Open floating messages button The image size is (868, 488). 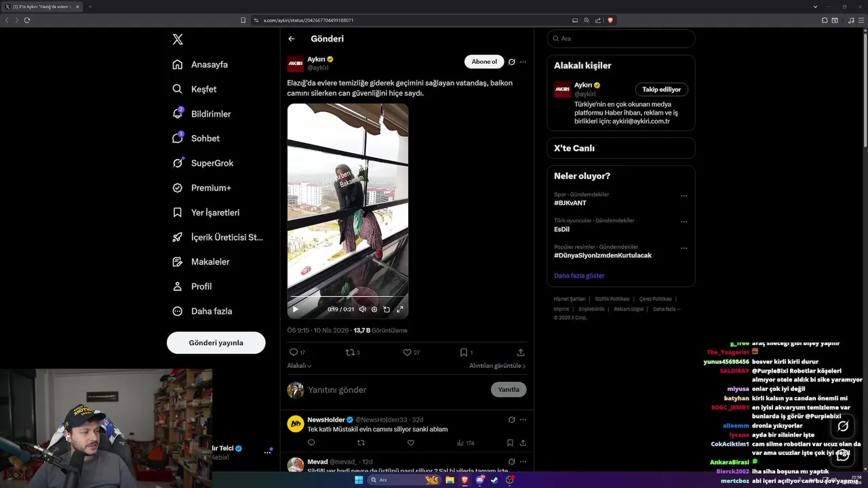(x=843, y=455)
